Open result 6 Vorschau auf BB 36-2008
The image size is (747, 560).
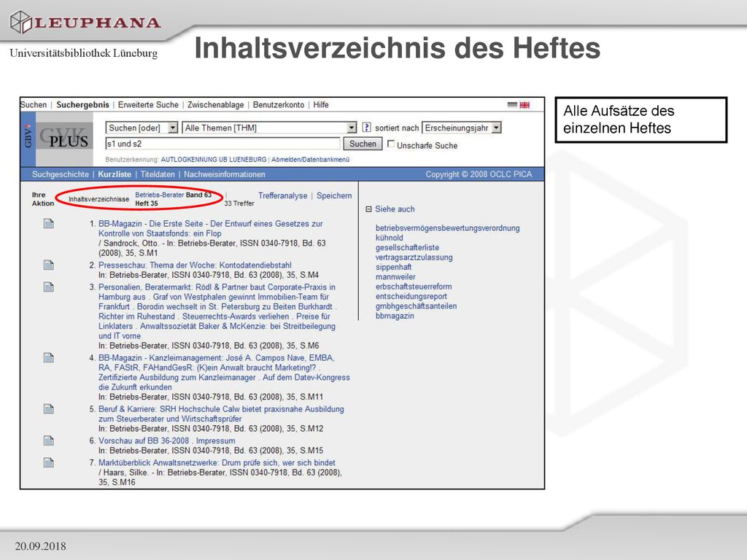click(167, 440)
